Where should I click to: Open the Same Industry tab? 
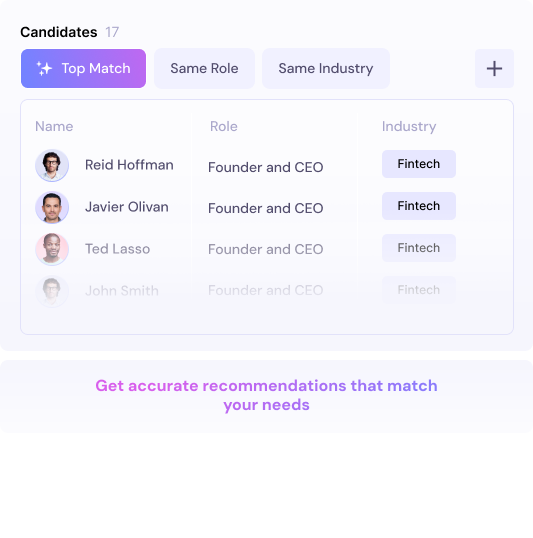click(x=326, y=69)
